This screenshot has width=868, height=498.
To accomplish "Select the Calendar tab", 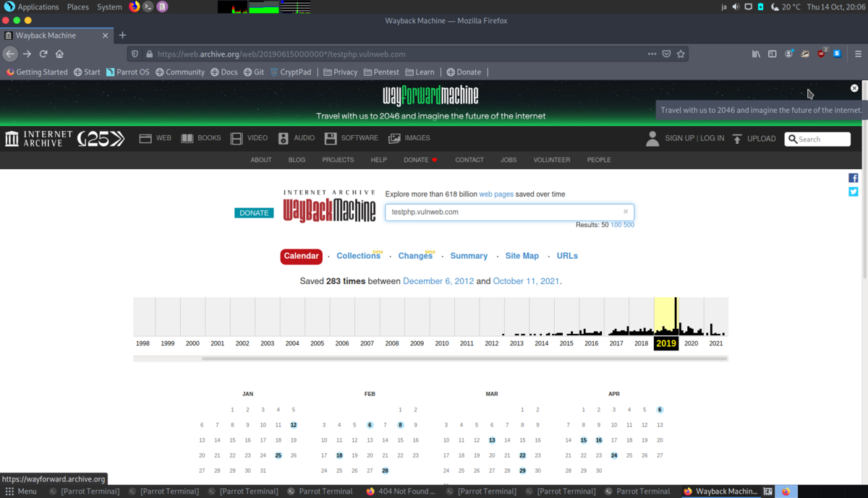I will [301, 256].
